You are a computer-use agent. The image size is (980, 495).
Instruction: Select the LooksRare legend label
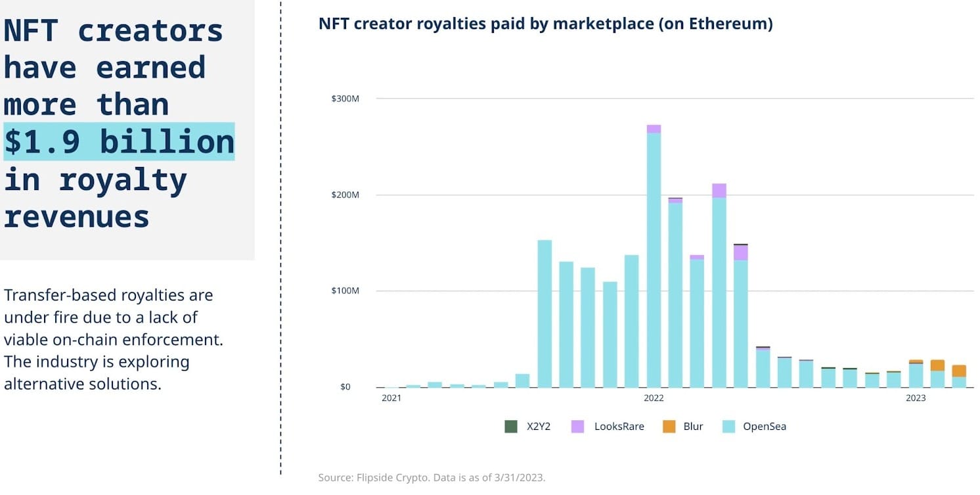pos(619,427)
